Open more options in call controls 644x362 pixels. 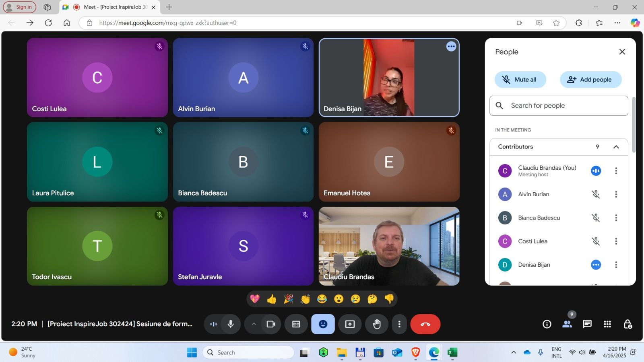399,324
